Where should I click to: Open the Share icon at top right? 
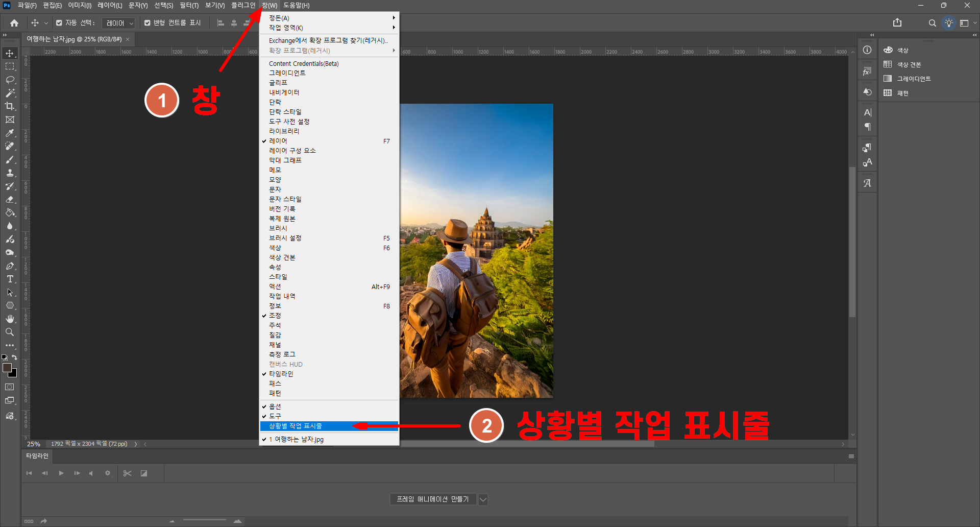897,23
